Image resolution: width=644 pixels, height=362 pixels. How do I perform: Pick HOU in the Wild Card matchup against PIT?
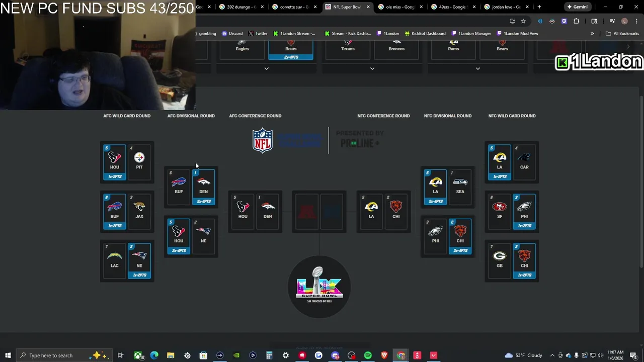pyautogui.click(x=115, y=162)
